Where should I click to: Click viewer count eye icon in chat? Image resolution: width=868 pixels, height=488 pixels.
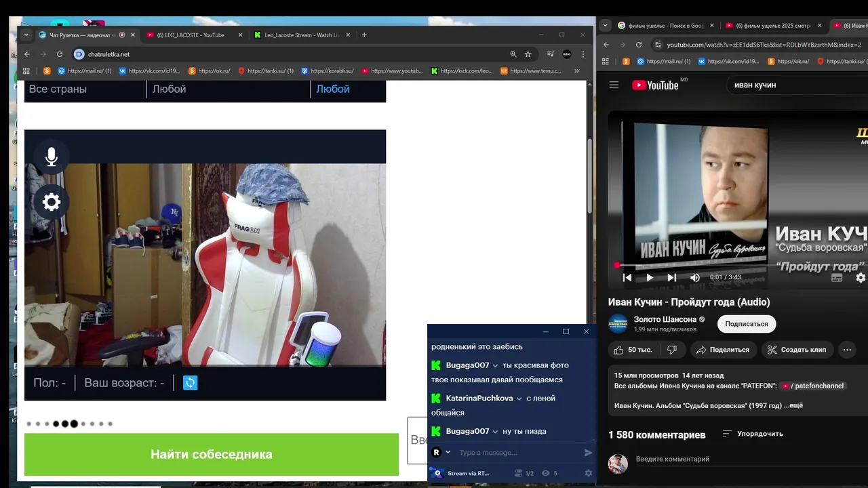(545, 473)
